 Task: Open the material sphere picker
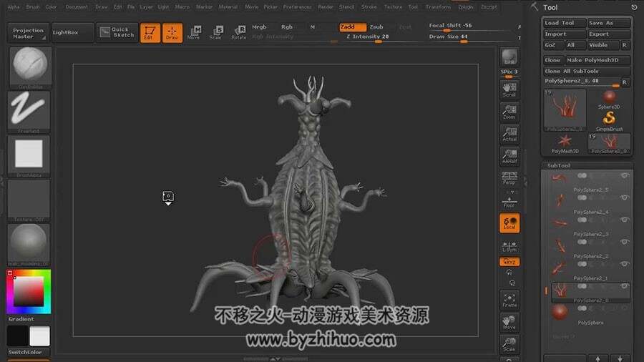(x=29, y=244)
